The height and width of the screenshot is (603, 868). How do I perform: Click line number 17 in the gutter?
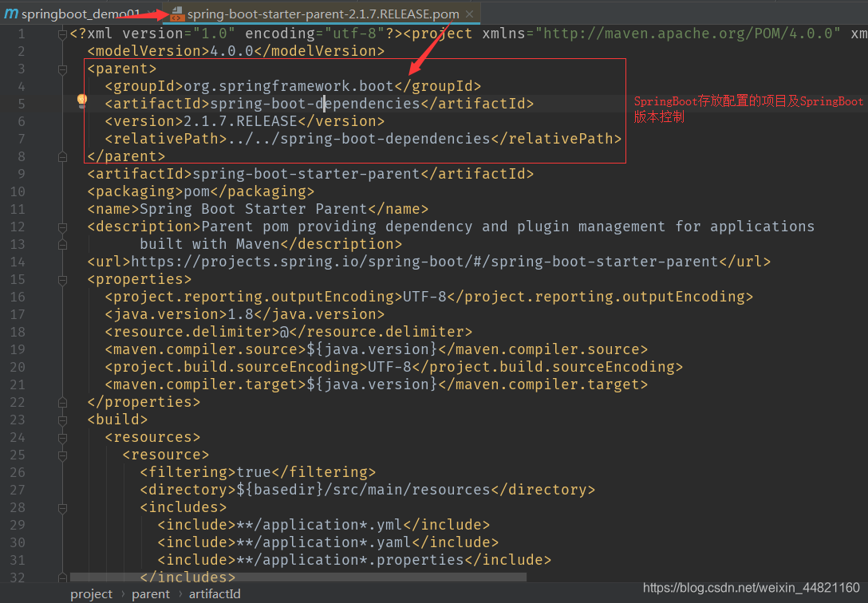tap(18, 314)
